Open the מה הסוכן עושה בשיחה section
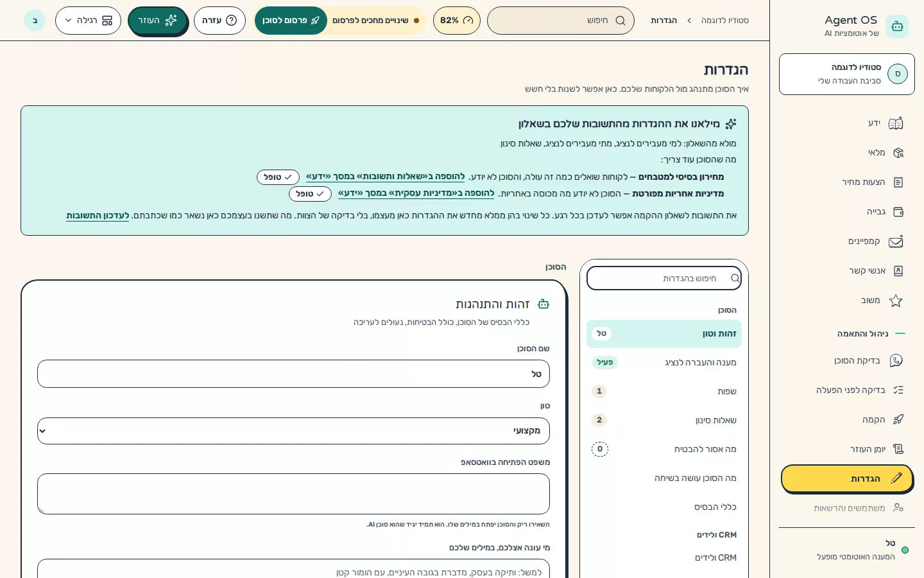Screen dimensions: 924x578 (x=664, y=478)
